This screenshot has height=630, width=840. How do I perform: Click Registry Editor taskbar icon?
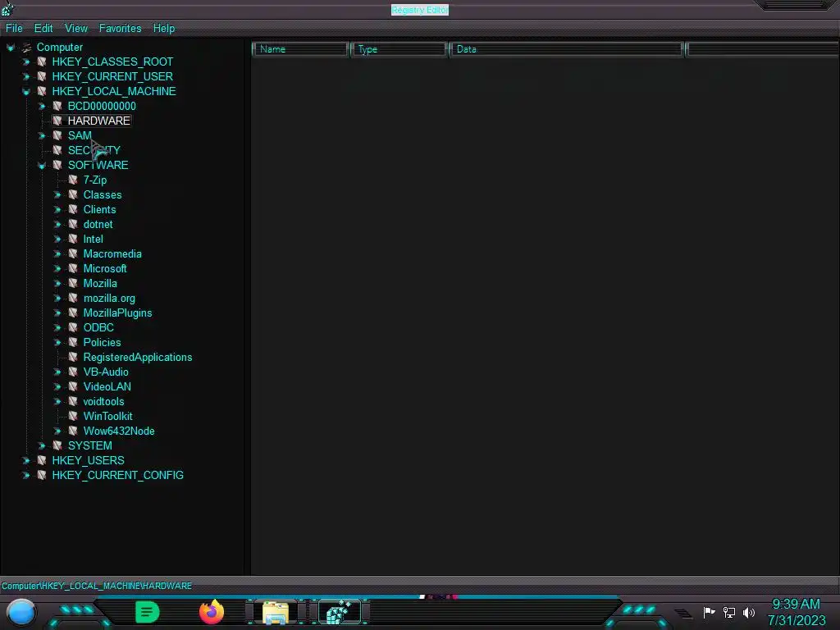click(x=340, y=612)
